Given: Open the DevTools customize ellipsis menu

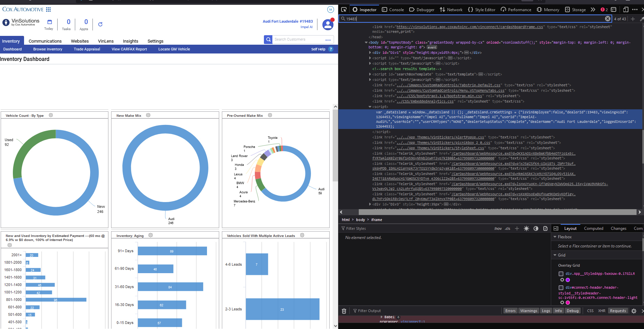Looking at the screenshot, I should click(635, 9).
